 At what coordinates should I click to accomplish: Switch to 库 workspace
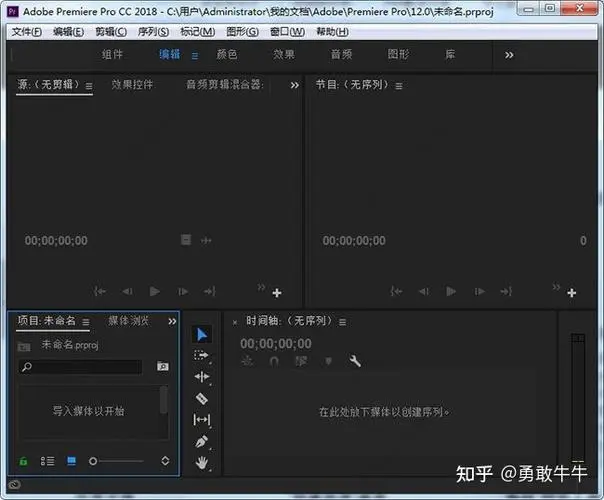450,54
